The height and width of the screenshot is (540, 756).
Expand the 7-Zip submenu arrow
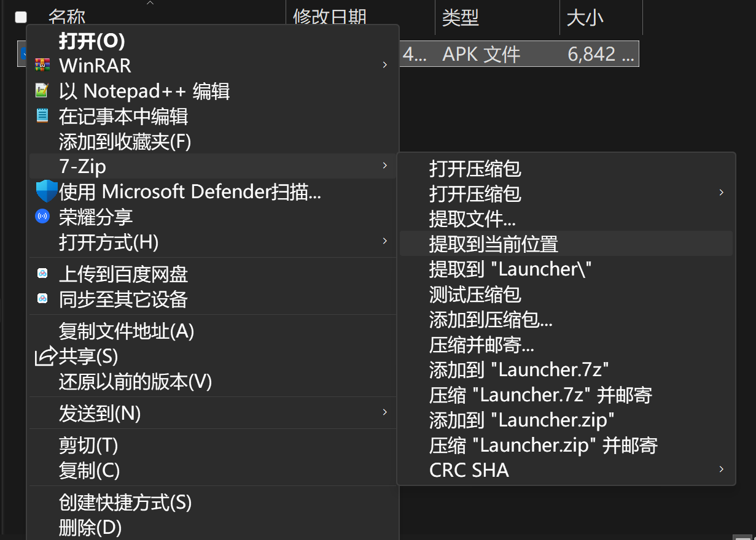(x=384, y=166)
